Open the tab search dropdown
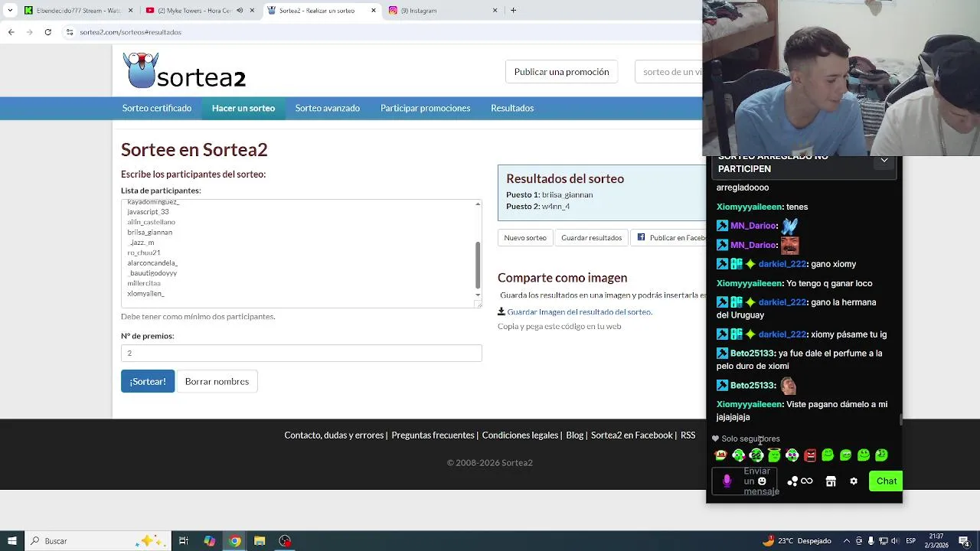This screenshot has width=980, height=551. pyautogui.click(x=10, y=10)
